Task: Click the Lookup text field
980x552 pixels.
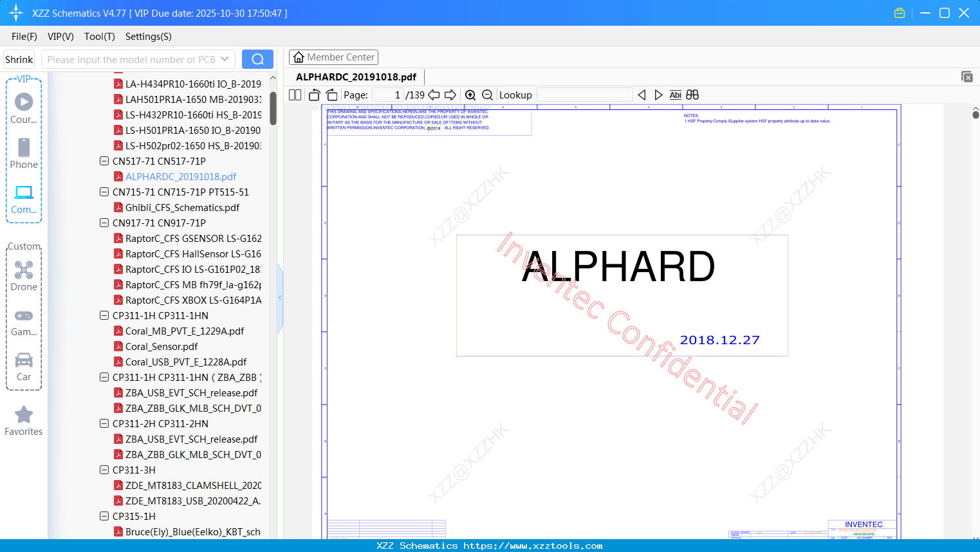Action: (584, 95)
